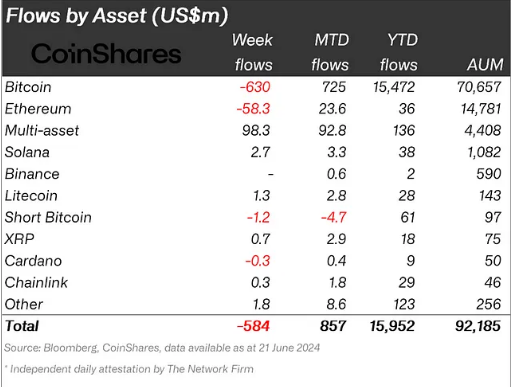The height and width of the screenshot is (387, 511).
Task: Click the Total weekly flow -584
Action: [x=253, y=326]
